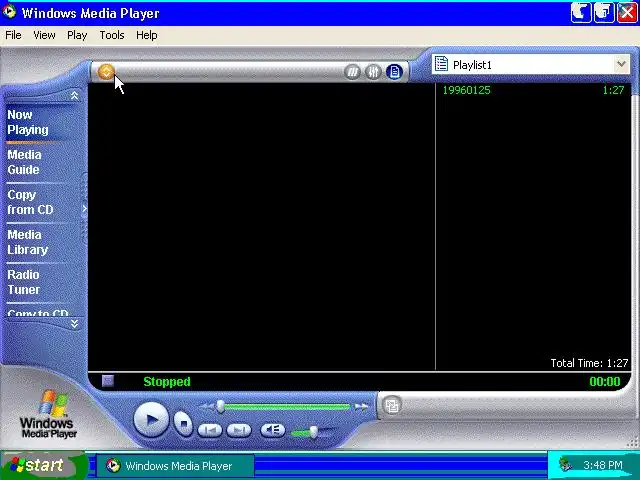Click the 00:00 elapsed time display

pos(604,382)
